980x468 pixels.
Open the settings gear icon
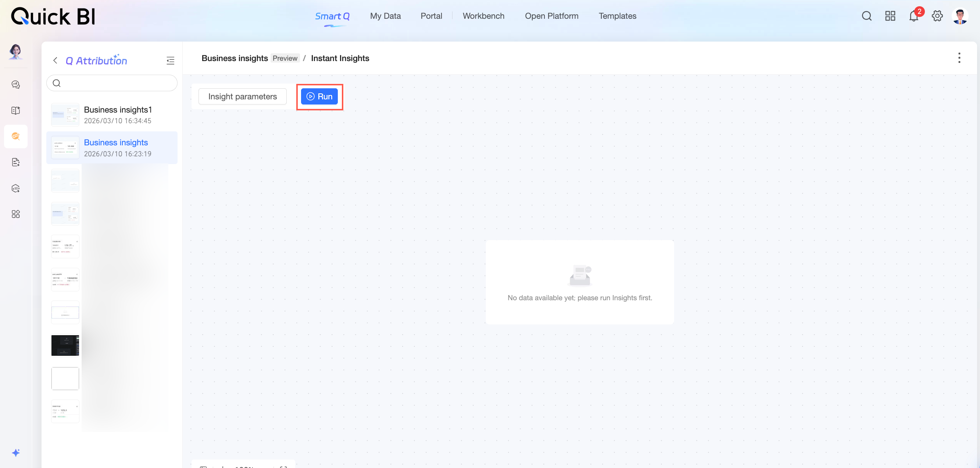[x=937, y=16]
